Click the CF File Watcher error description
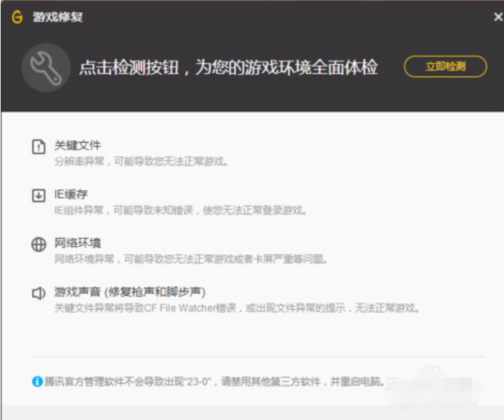This screenshot has height=420, width=504. pos(237,308)
